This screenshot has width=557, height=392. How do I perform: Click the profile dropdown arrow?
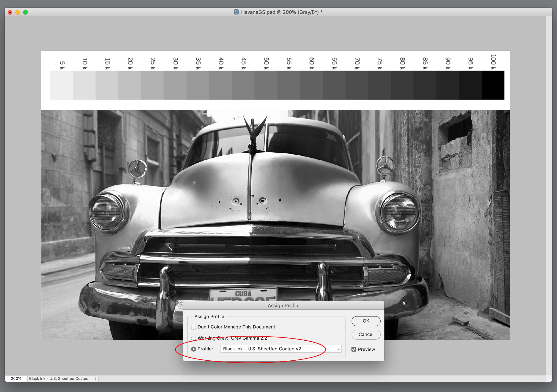[339, 349]
